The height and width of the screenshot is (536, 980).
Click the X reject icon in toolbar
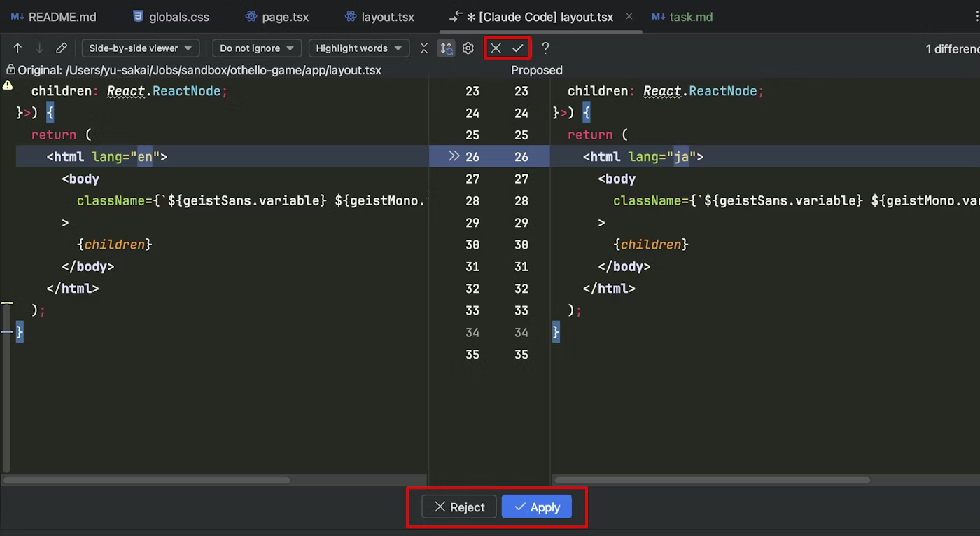click(496, 48)
